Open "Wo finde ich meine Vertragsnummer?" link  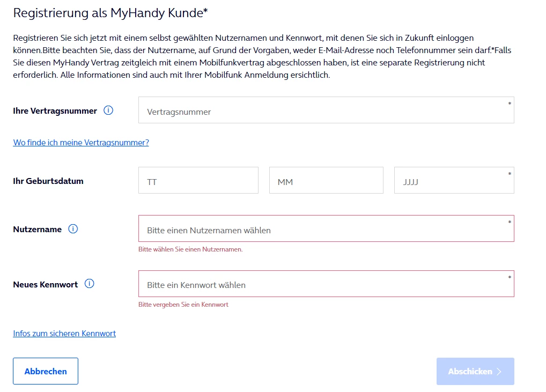(81, 143)
